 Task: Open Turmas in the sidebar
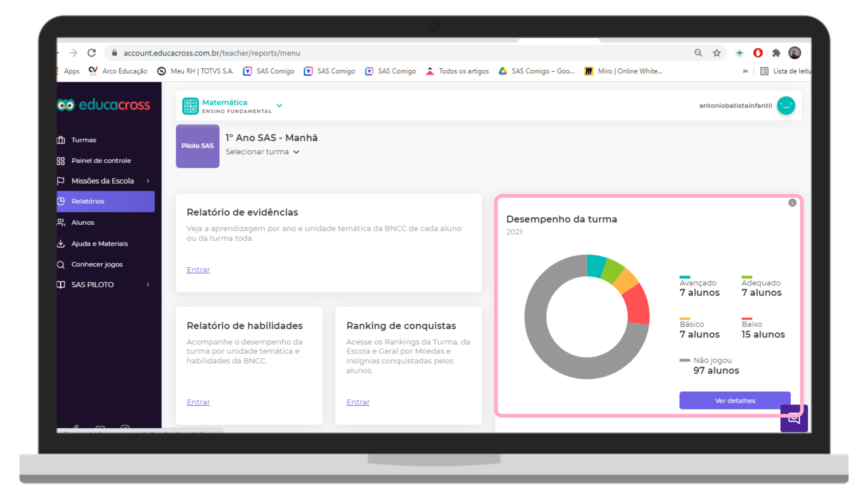tap(84, 140)
